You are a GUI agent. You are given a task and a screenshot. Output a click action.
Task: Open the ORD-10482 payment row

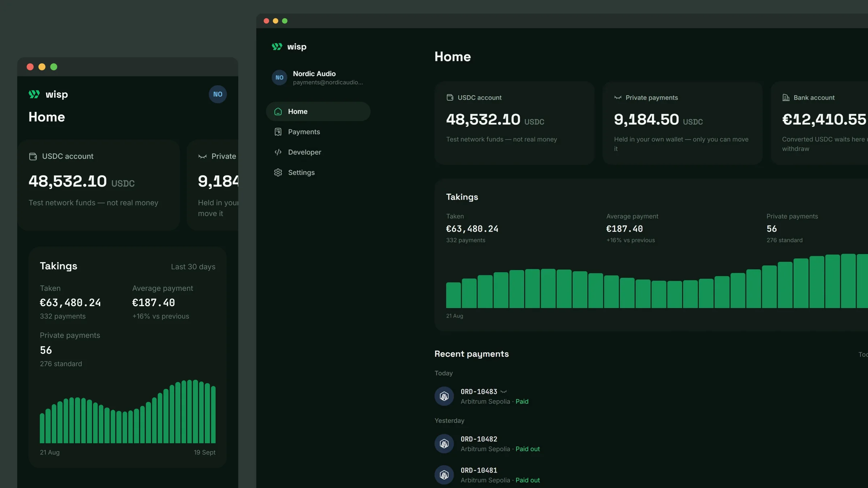pyautogui.click(x=651, y=444)
